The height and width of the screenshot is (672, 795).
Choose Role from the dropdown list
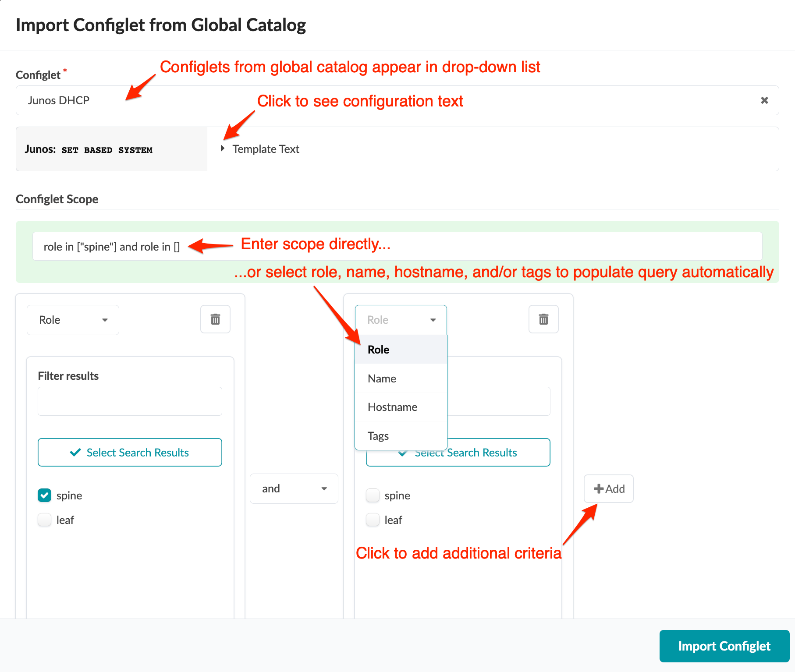coord(379,350)
